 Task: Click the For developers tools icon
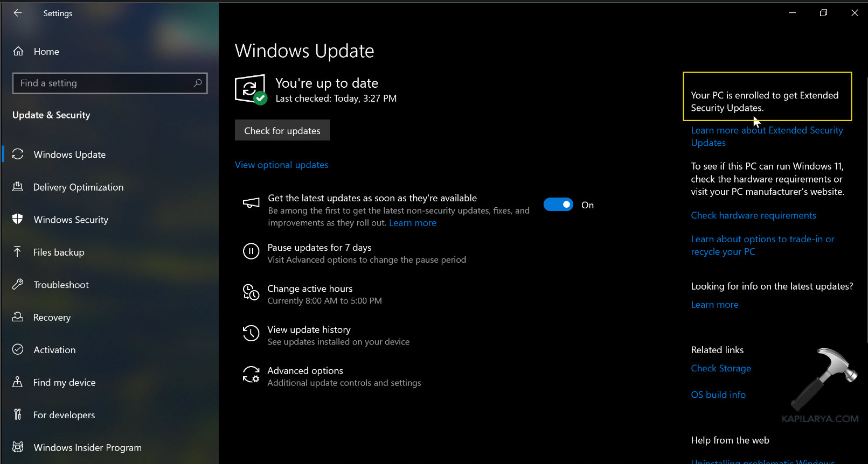[18, 414]
